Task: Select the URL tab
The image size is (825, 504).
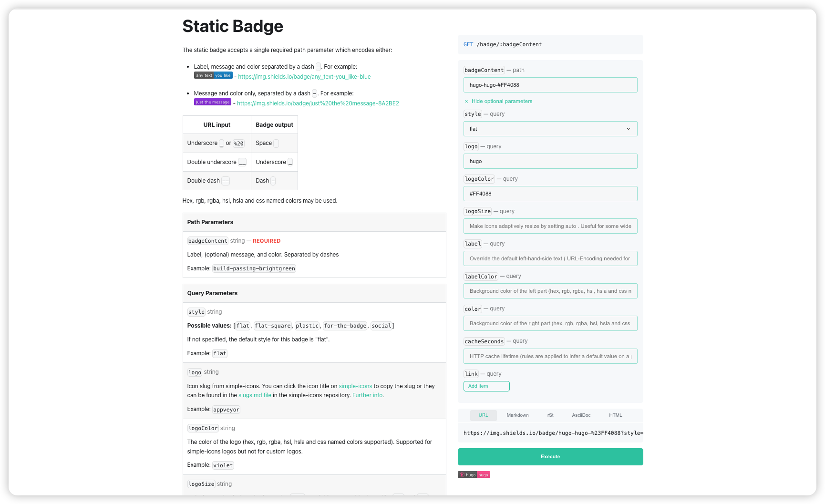Action: (x=483, y=415)
